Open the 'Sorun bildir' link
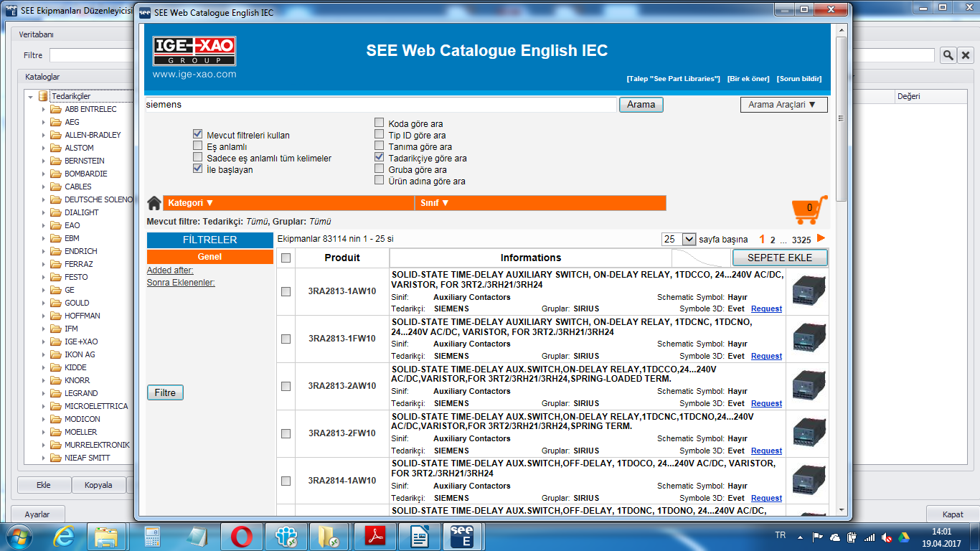This screenshot has height=551, width=980. (x=800, y=79)
